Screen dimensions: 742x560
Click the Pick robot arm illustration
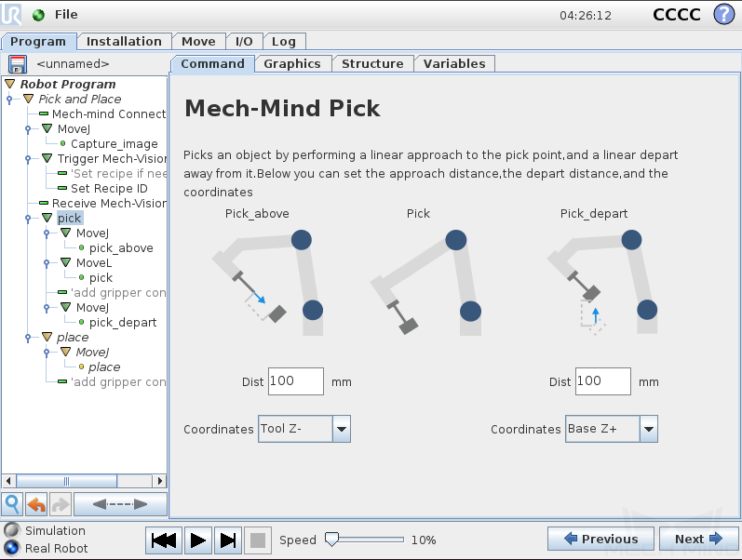425,283
